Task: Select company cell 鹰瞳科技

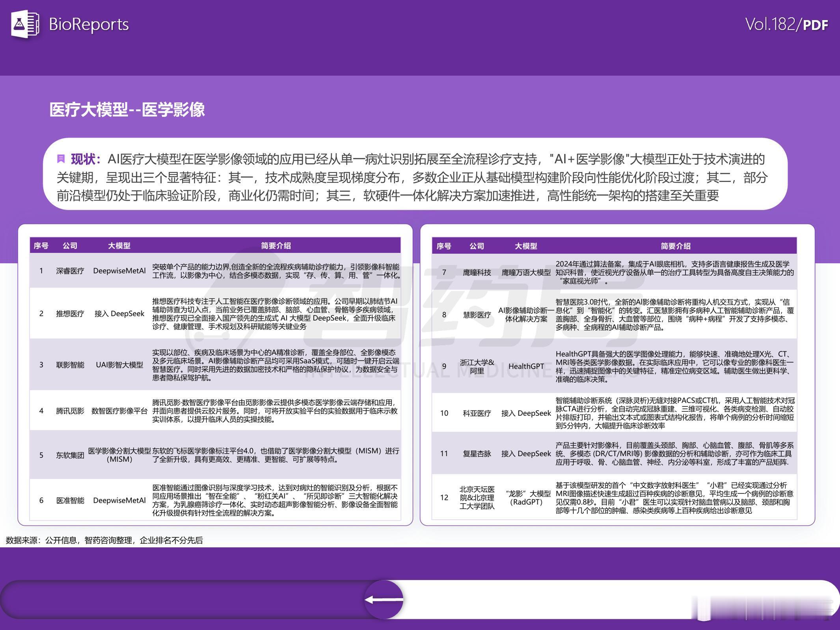Action: point(477,272)
